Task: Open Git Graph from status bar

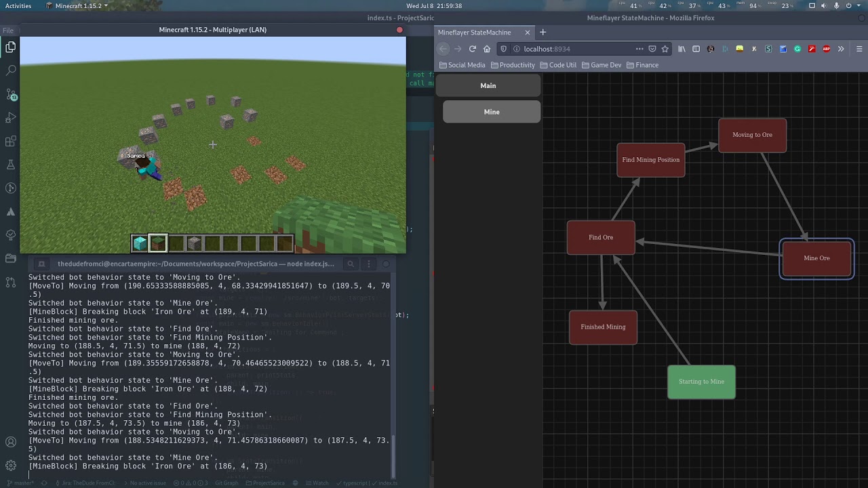Action: [227, 483]
